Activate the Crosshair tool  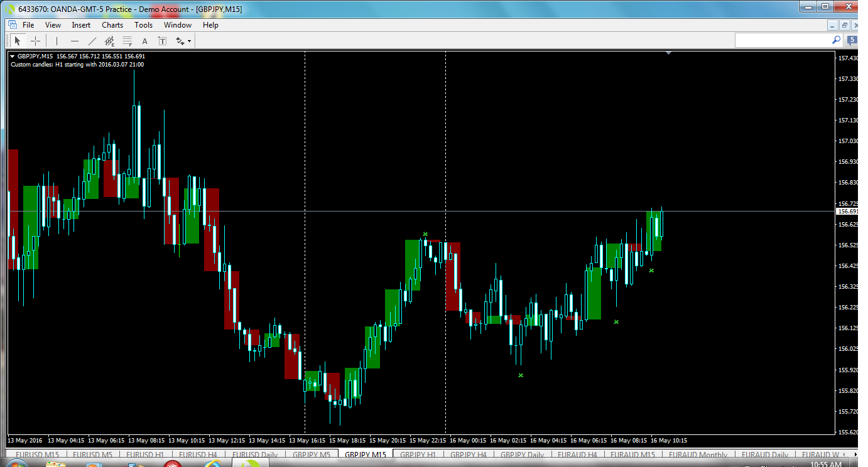coord(35,41)
